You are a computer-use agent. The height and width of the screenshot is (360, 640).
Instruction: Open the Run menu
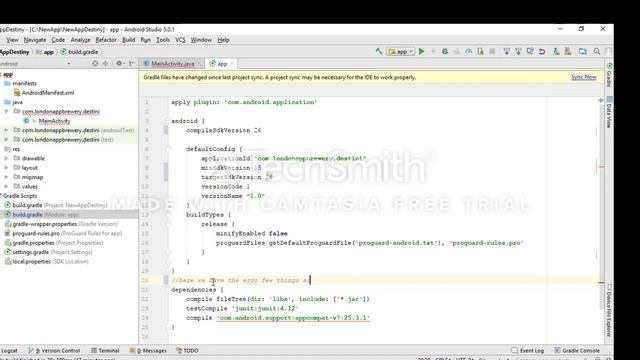pos(145,40)
